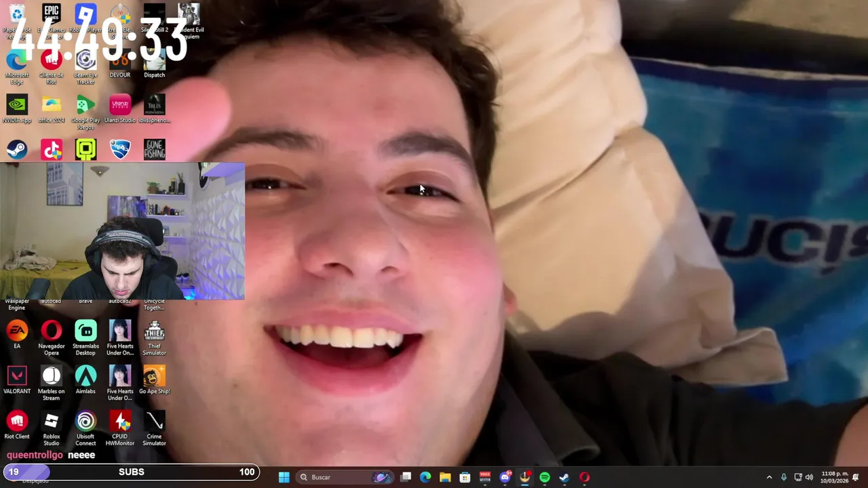Screen dimensions: 868x488
Task: Select the Gone Fishing desktop icon
Action: (154, 150)
